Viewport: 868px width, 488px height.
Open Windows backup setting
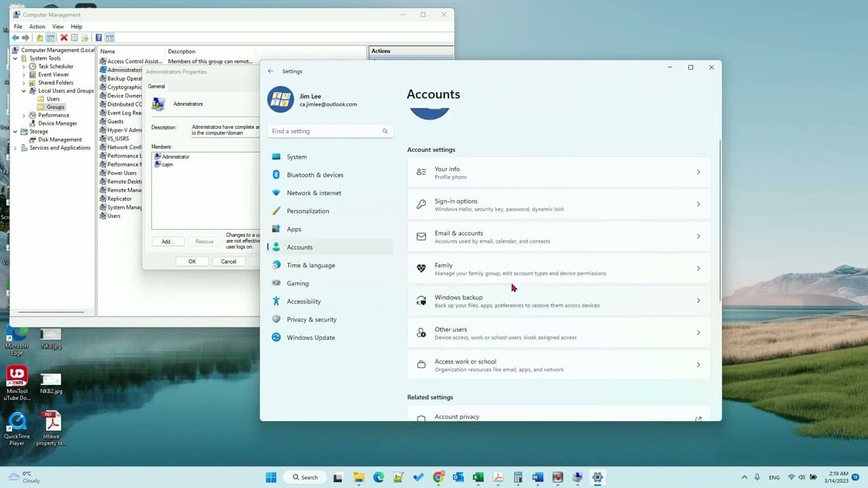point(559,301)
